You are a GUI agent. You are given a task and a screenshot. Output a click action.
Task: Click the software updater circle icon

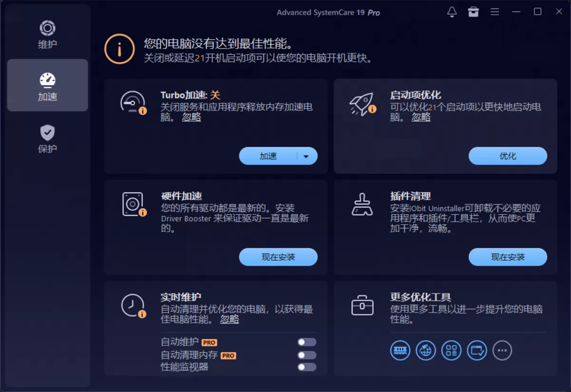477,351
